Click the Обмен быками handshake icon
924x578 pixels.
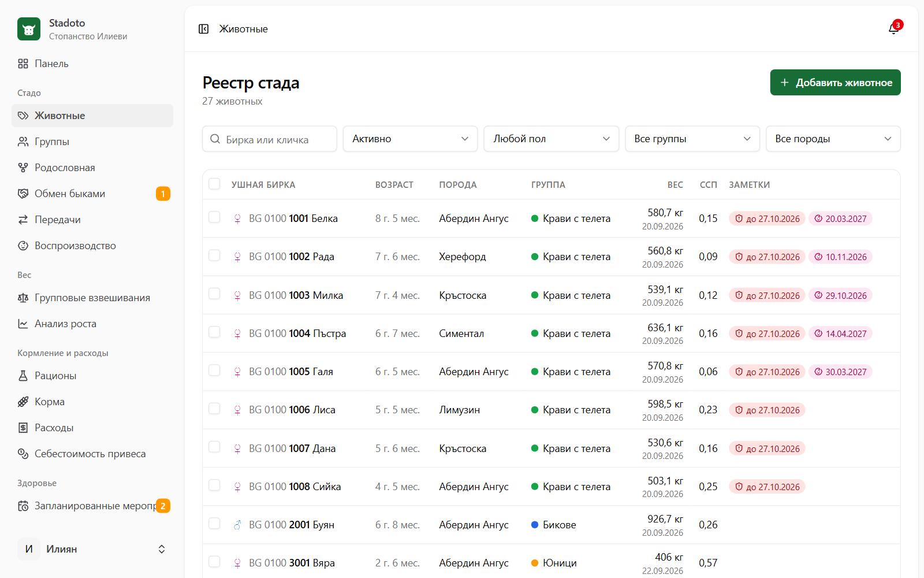coord(23,194)
